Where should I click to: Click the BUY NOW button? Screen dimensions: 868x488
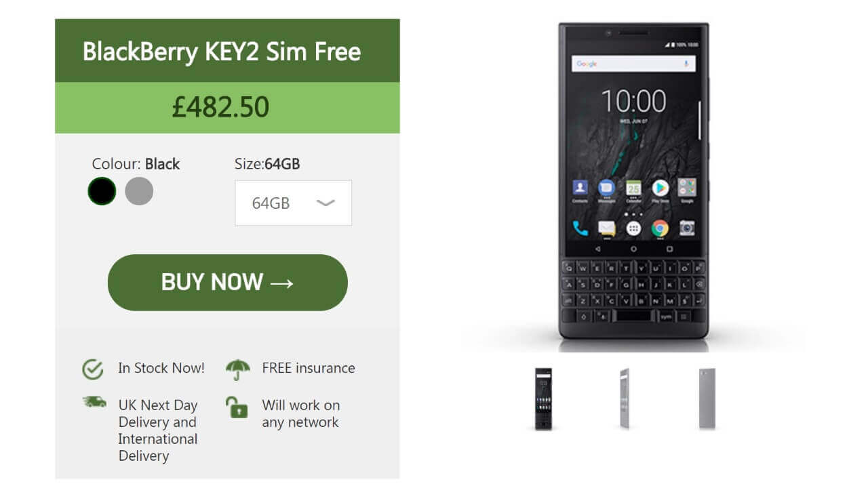[x=228, y=283]
